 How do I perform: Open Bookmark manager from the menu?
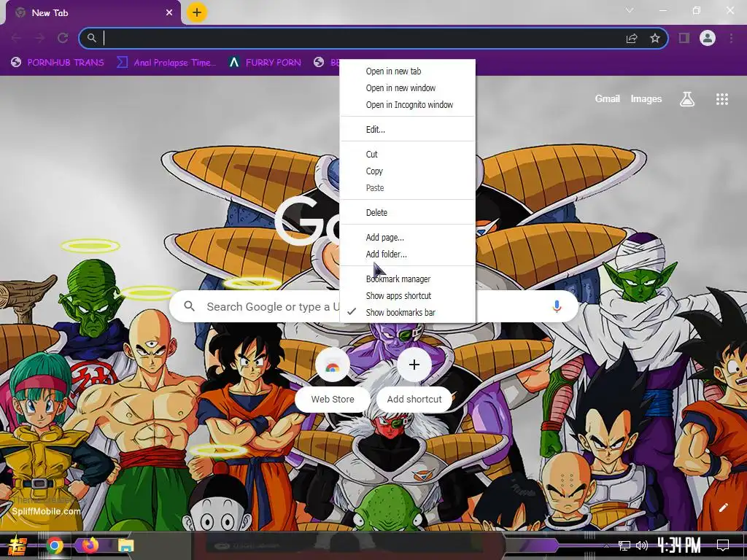coord(407,279)
